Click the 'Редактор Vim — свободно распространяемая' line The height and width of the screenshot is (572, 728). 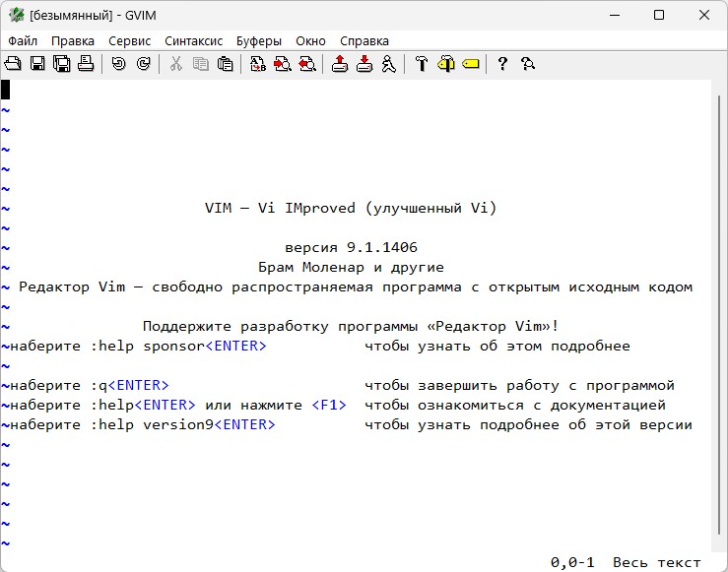(x=356, y=286)
